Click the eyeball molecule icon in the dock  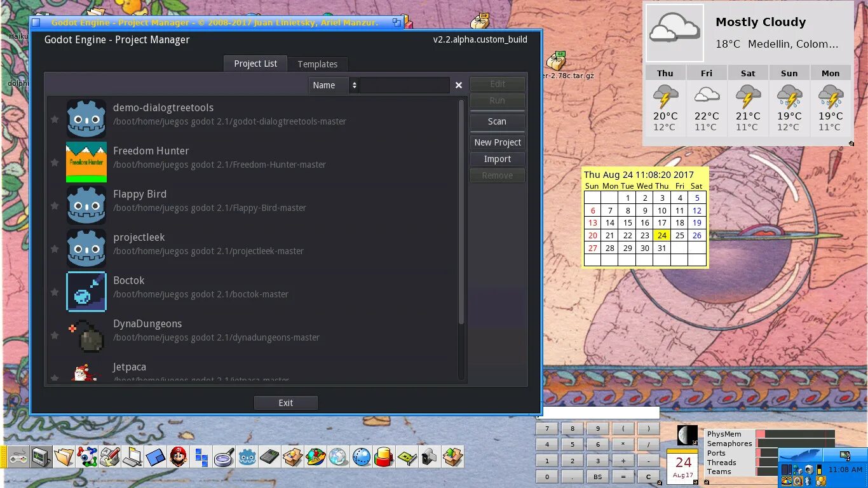pos(87,457)
